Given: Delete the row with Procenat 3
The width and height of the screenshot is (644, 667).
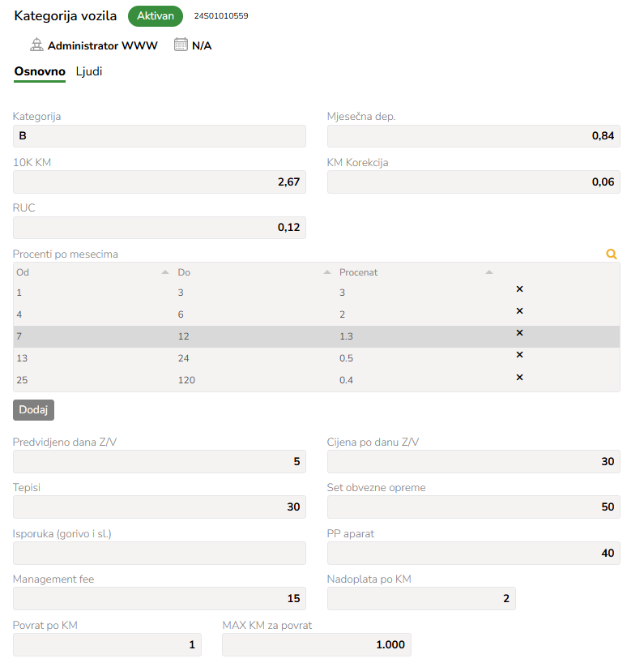Looking at the screenshot, I should [x=519, y=289].
